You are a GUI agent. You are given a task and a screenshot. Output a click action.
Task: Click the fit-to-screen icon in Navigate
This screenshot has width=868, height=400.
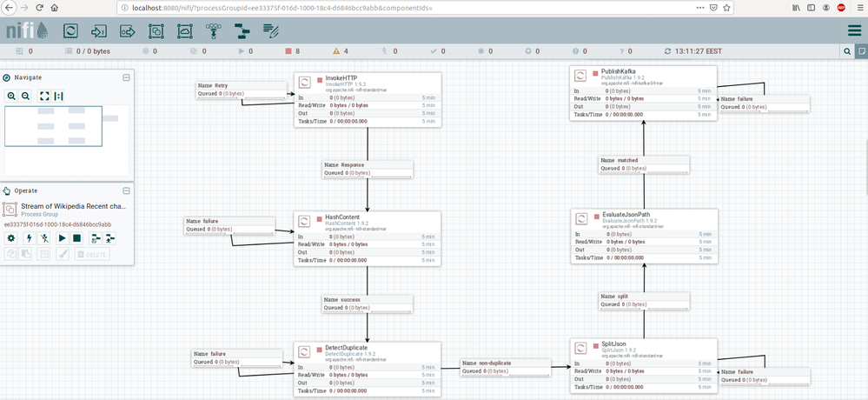44,96
